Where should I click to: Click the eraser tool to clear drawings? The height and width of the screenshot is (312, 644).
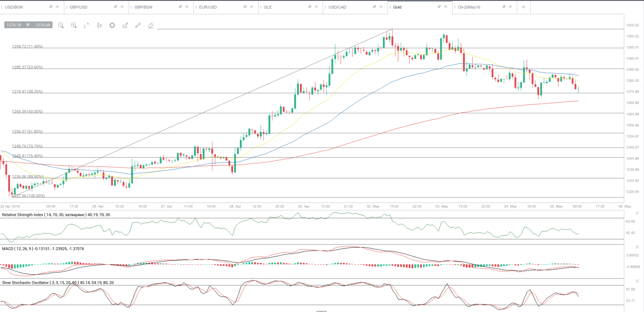[x=151, y=25]
